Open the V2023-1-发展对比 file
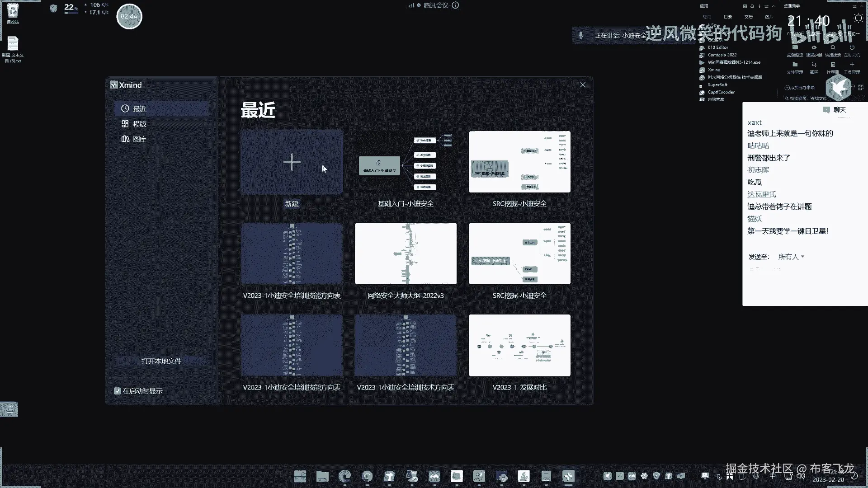The width and height of the screenshot is (868, 488). point(519,345)
